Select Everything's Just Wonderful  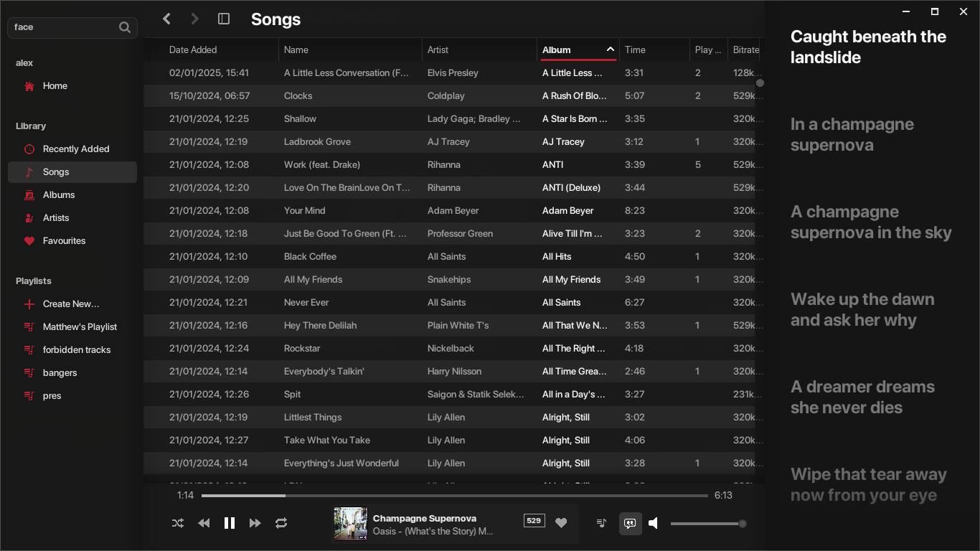[449, 463]
